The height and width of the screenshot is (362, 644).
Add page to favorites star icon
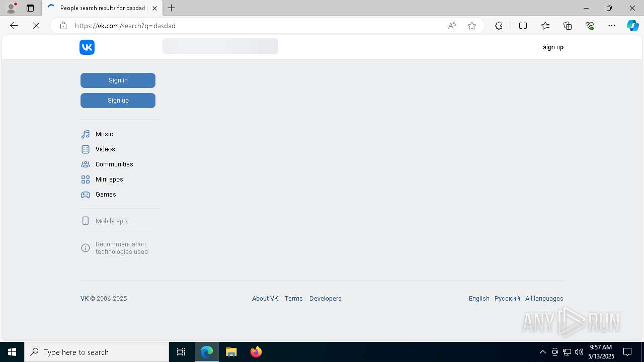point(472,26)
